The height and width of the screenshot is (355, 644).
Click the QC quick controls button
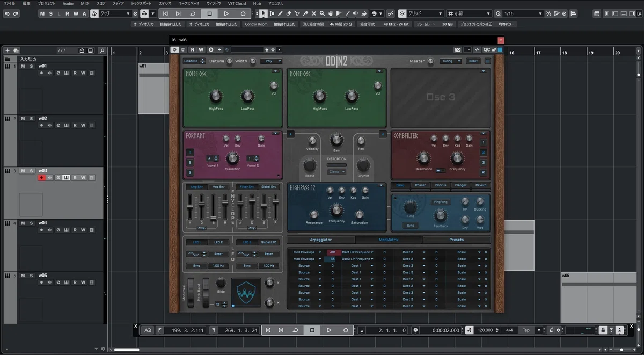click(x=486, y=49)
